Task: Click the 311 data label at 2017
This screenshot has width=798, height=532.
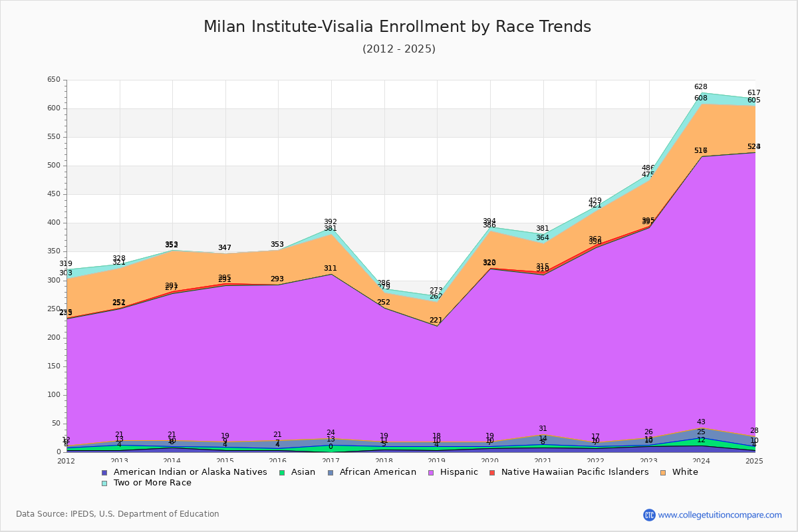Action: click(x=331, y=269)
